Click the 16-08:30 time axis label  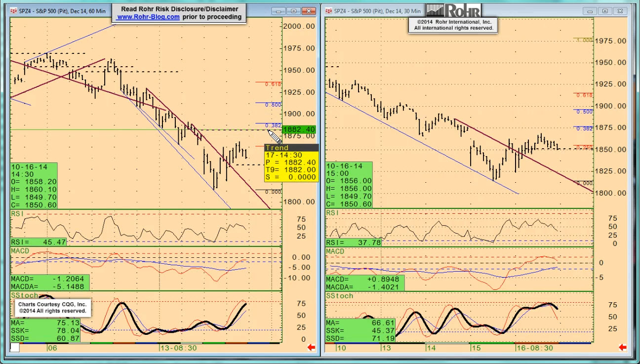point(534,348)
